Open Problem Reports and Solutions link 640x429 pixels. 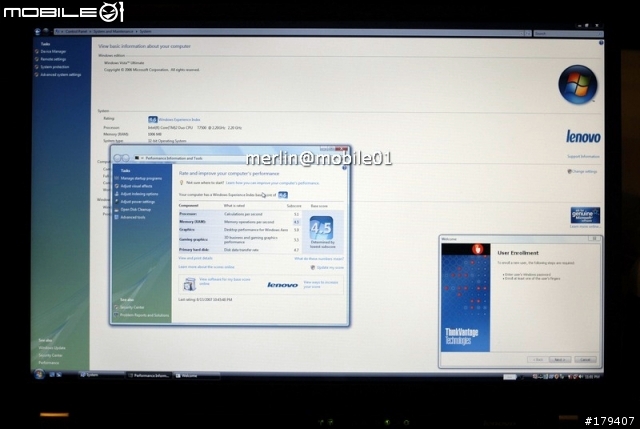point(144,315)
